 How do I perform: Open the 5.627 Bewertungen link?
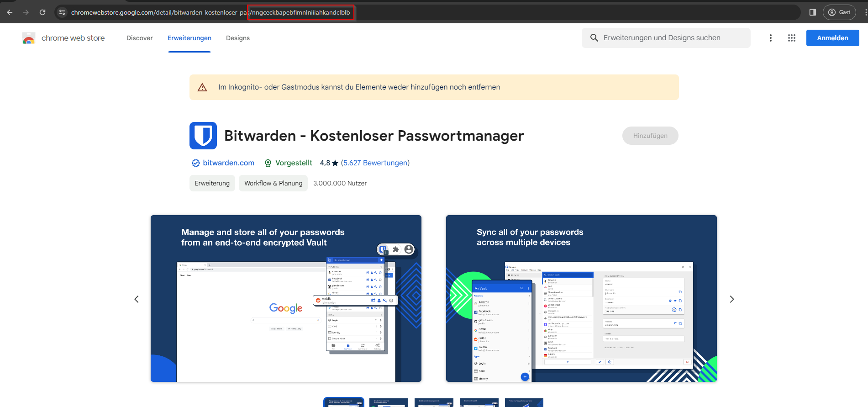point(375,163)
